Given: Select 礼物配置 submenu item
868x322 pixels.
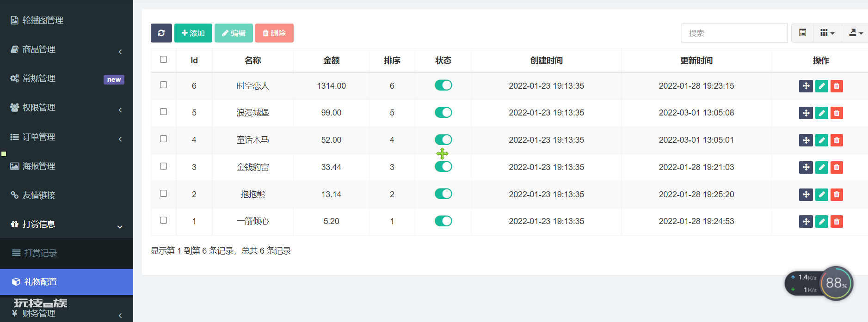Looking at the screenshot, I should click(x=67, y=282).
